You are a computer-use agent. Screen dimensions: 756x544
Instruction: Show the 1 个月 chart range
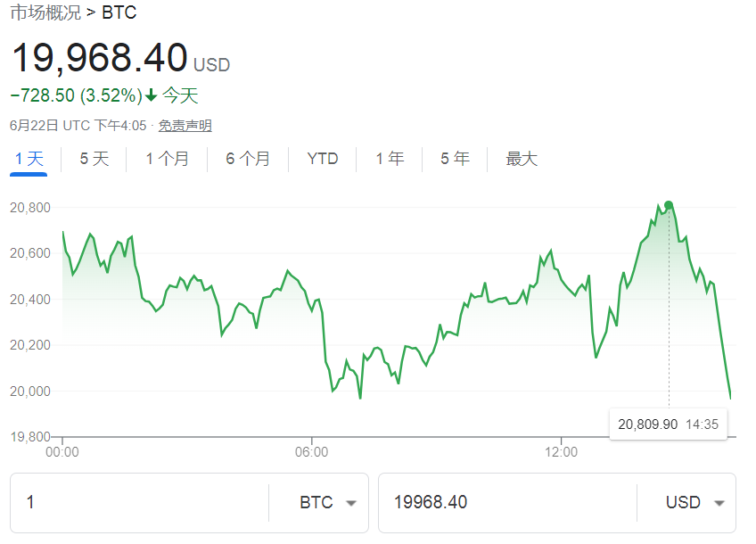coord(168,160)
